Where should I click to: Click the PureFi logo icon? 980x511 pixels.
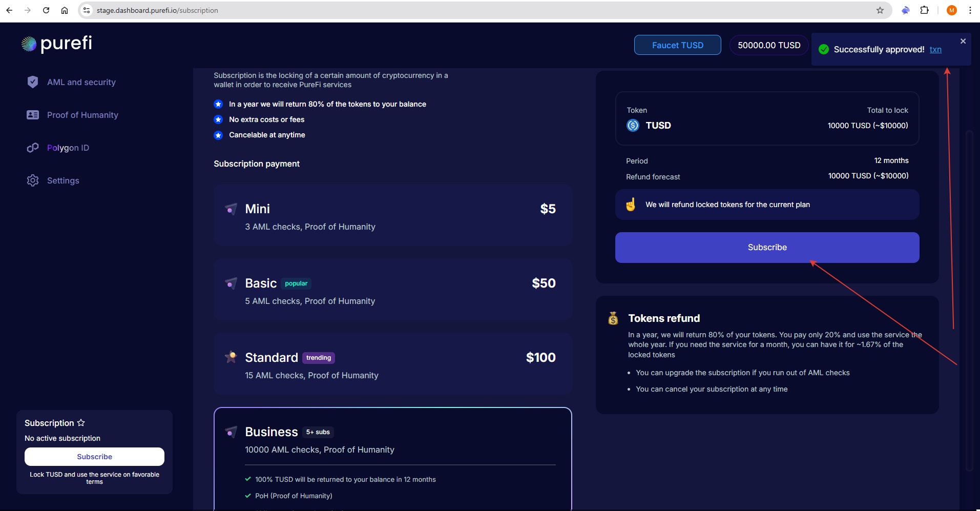(x=29, y=45)
